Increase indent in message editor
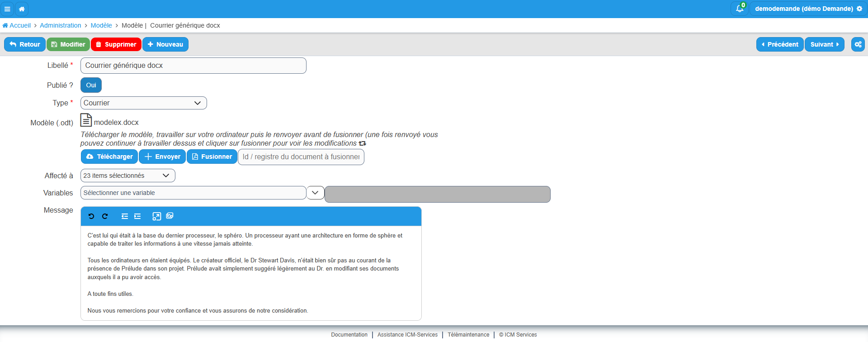 [x=137, y=216]
